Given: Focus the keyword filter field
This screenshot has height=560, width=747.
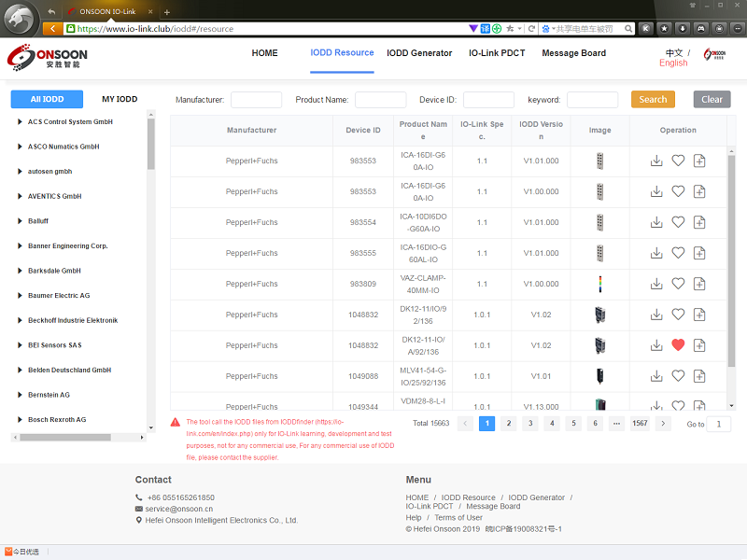Looking at the screenshot, I should (x=592, y=100).
